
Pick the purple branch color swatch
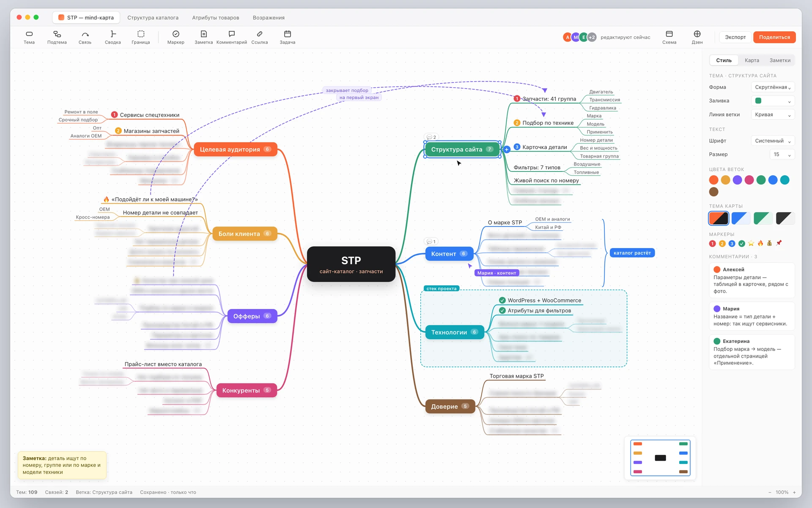point(737,180)
